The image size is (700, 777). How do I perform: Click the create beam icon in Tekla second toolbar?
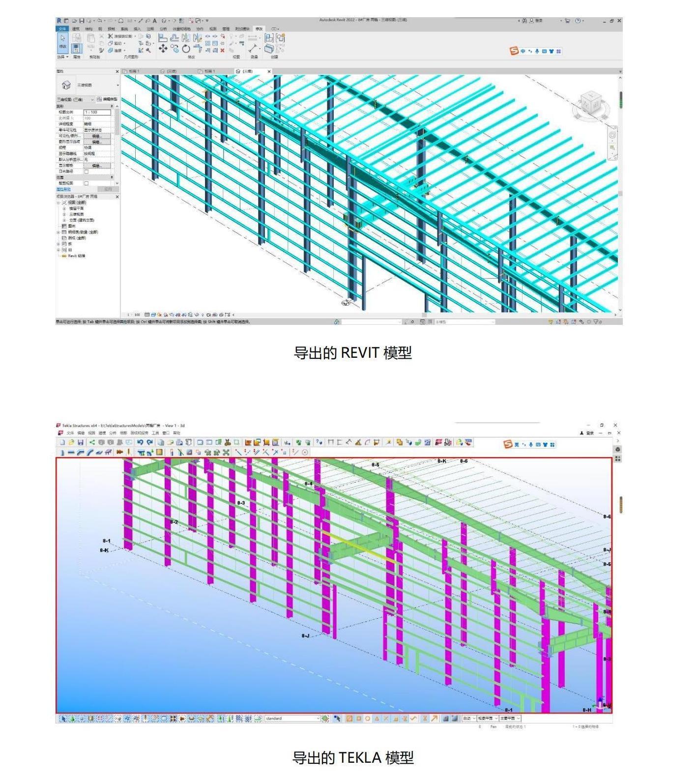click(x=71, y=452)
